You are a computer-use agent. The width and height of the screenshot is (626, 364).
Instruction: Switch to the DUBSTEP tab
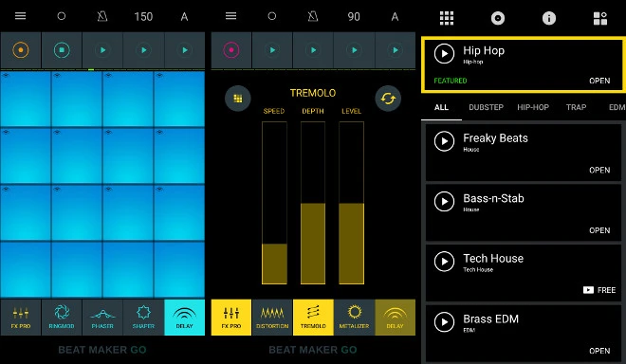coord(486,107)
